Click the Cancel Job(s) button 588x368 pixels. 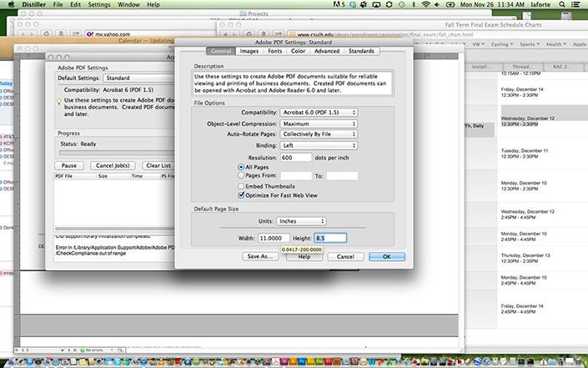113,165
